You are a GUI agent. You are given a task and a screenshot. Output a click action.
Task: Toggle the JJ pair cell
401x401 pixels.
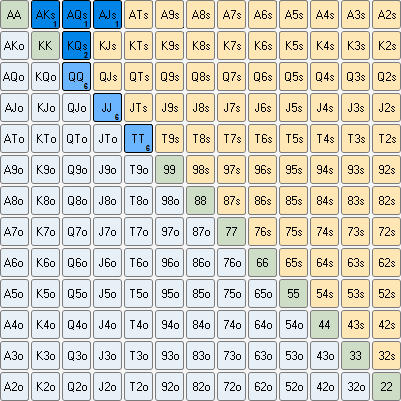[x=108, y=108]
